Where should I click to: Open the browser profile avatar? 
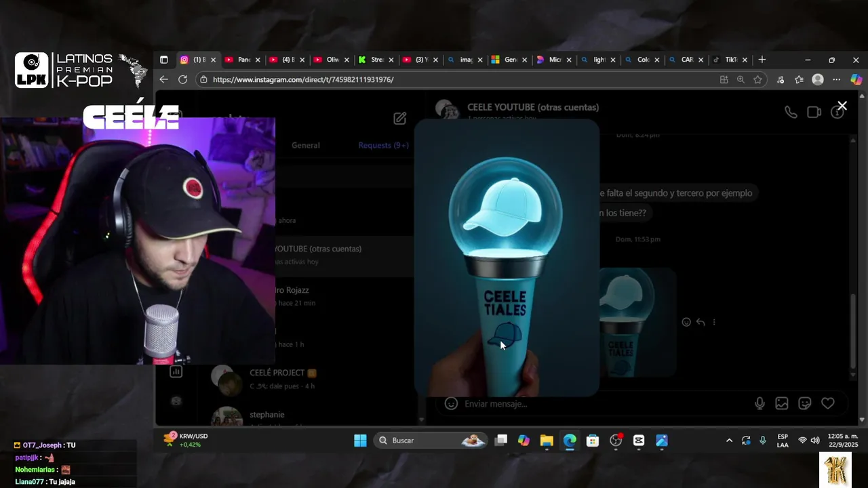click(818, 79)
